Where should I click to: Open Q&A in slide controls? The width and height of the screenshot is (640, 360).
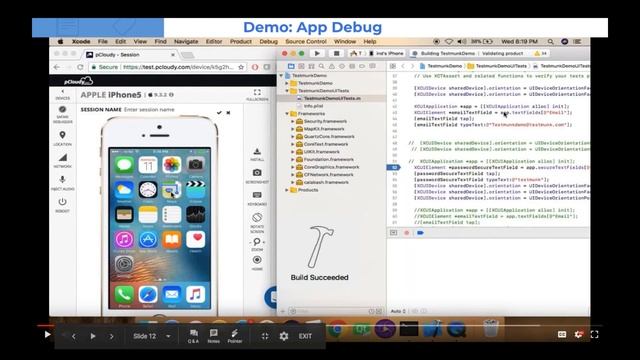[193, 336]
